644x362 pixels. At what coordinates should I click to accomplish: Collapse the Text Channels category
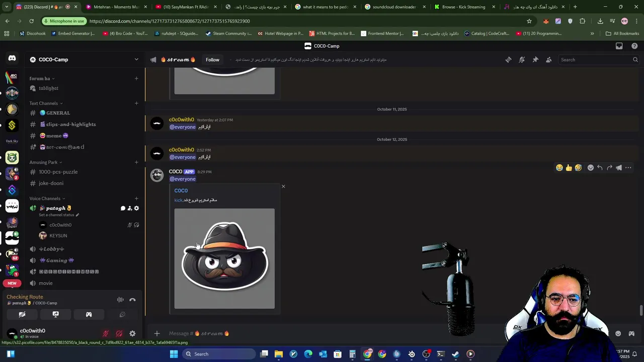point(46,103)
